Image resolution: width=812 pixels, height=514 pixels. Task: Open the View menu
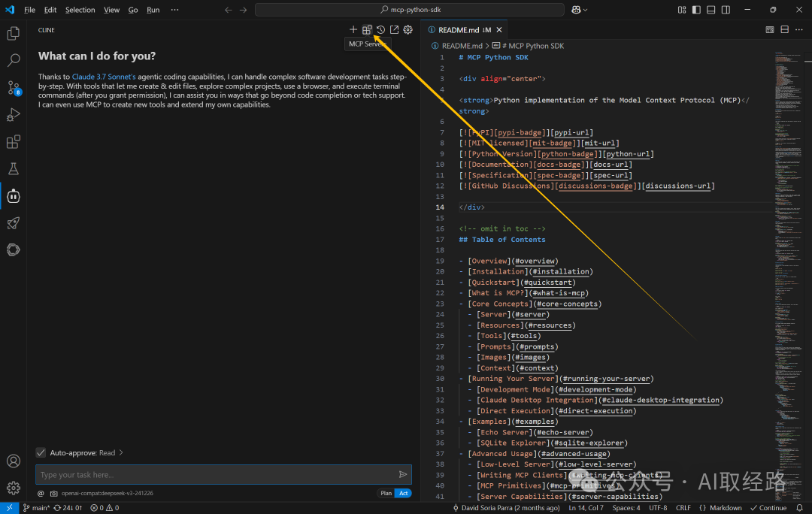[111, 10]
